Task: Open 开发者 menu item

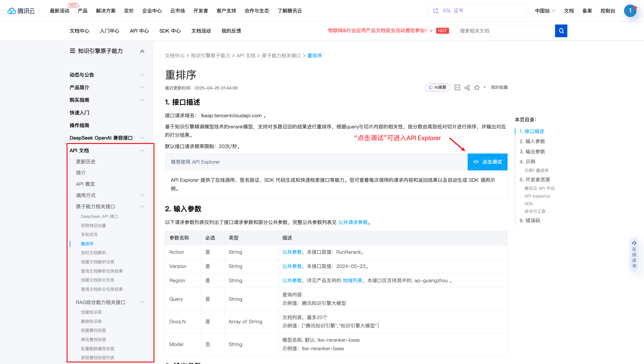Action: (200, 11)
